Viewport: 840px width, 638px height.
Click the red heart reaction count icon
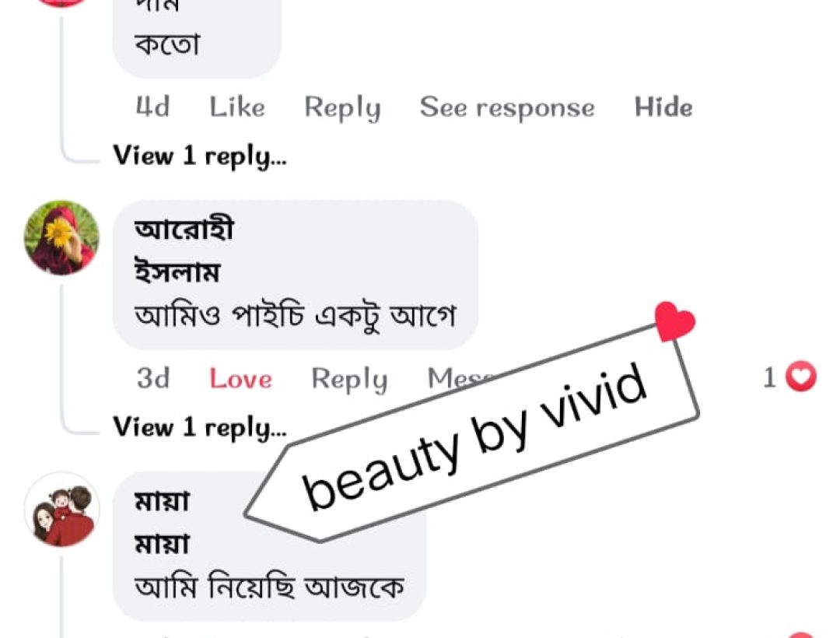(801, 377)
